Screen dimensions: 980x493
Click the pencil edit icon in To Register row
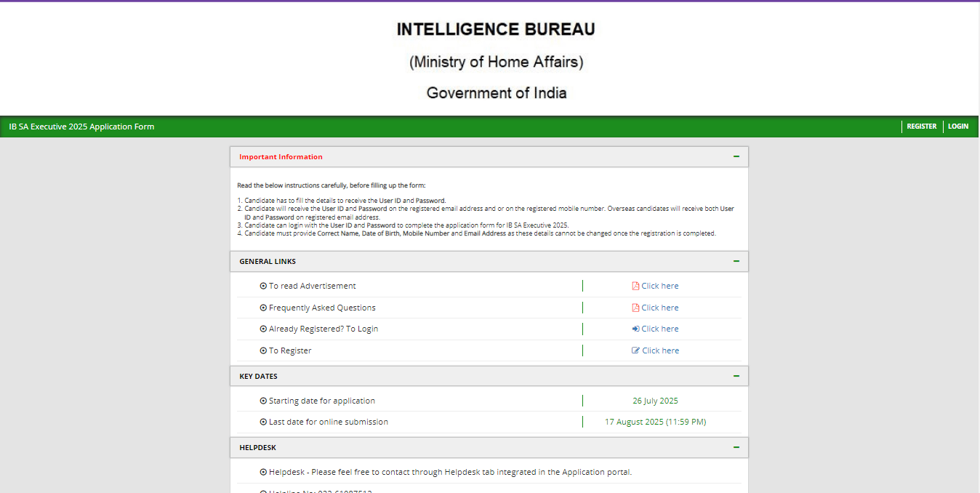[x=635, y=350]
